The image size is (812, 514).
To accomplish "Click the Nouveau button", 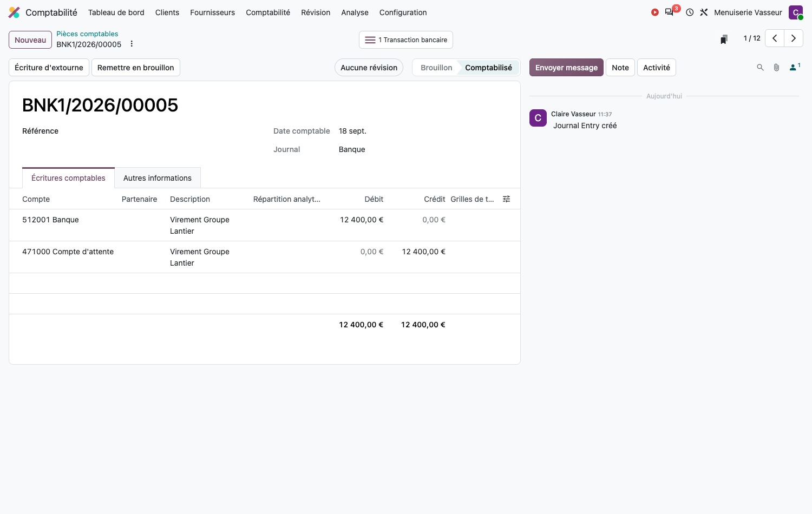I will (x=30, y=40).
